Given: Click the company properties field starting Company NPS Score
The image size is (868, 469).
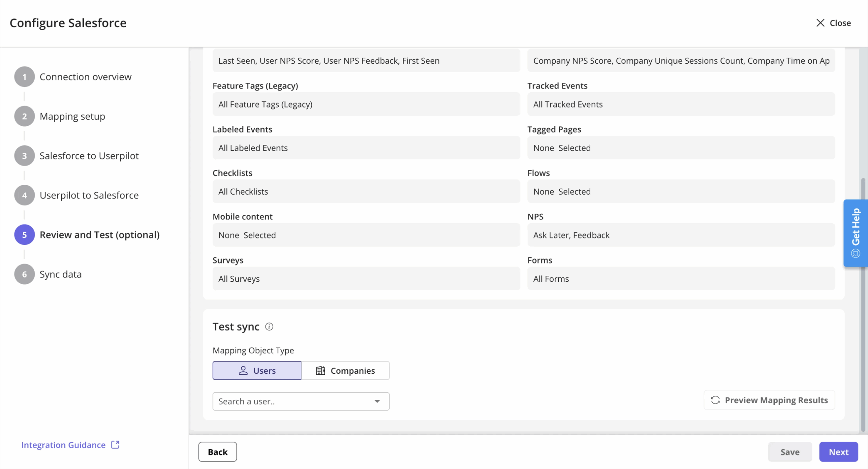Looking at the screenshot, I should [x=681, y=60].
